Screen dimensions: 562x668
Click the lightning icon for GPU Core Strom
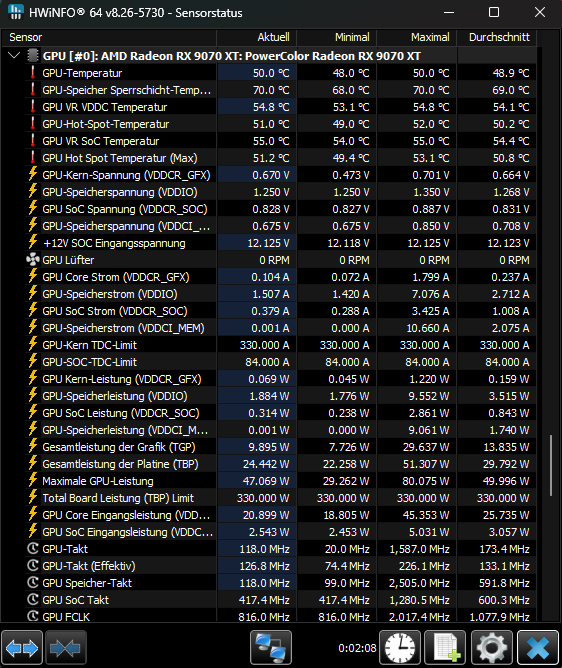point(33,277)
